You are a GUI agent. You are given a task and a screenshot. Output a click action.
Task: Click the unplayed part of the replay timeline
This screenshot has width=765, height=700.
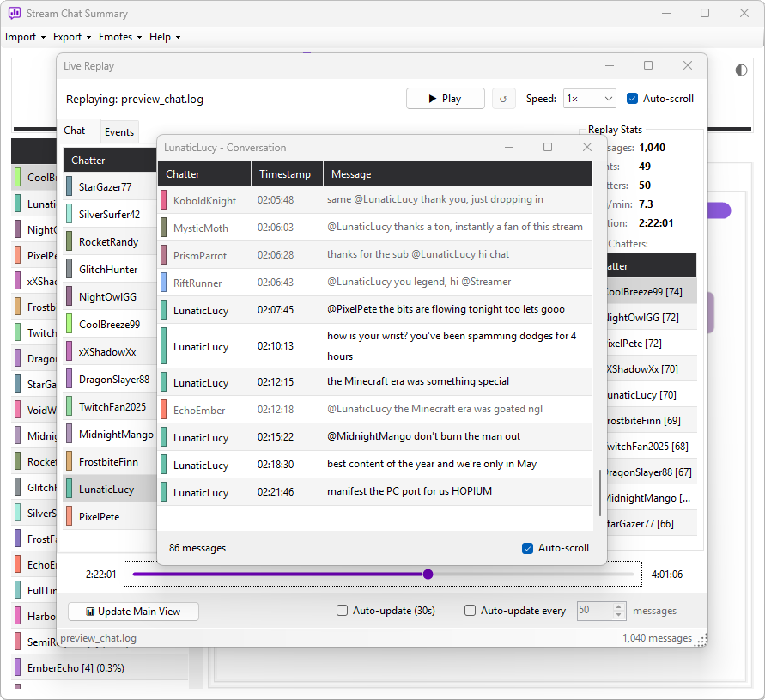(534, 575)
